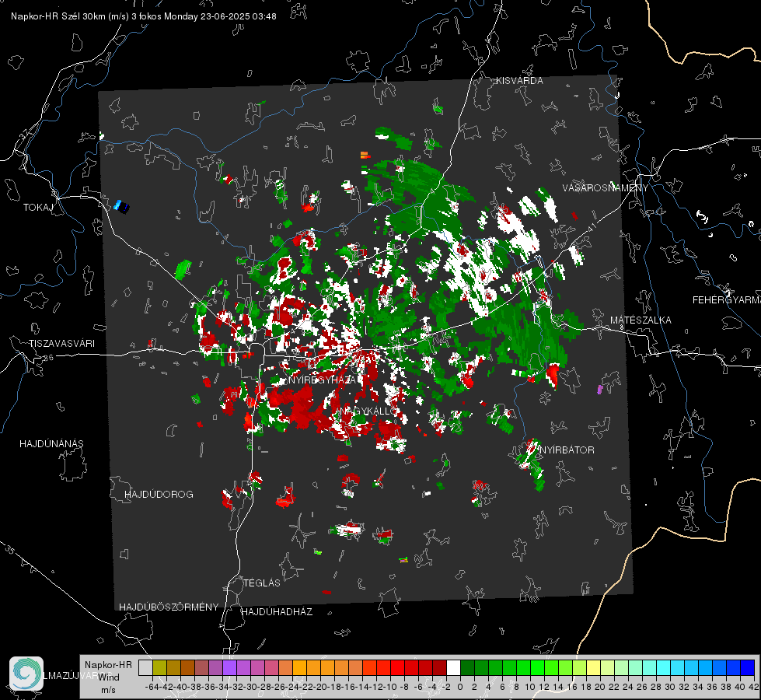Choose the yellow swatch between 18 and 20
This screenshot has height=700, width=761.
pyautogui.click(x=593, y=667)
